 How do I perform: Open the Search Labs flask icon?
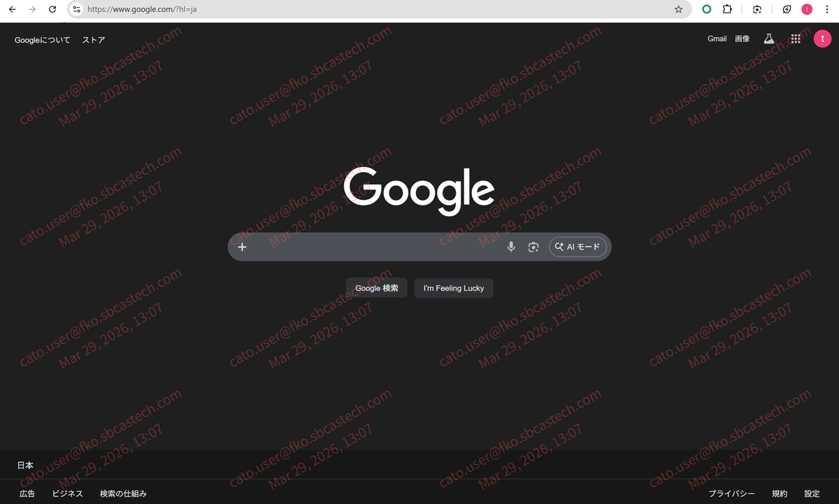(x=768, y=38)
